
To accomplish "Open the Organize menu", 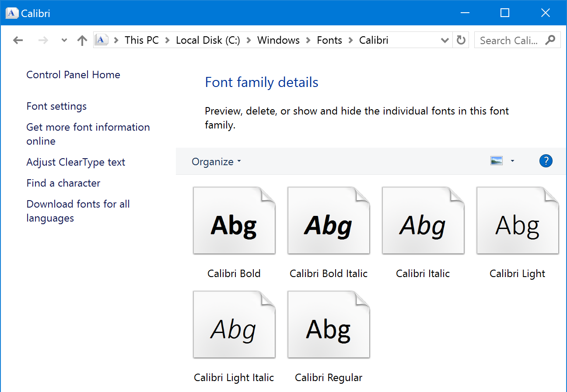I will pos(216,162).
